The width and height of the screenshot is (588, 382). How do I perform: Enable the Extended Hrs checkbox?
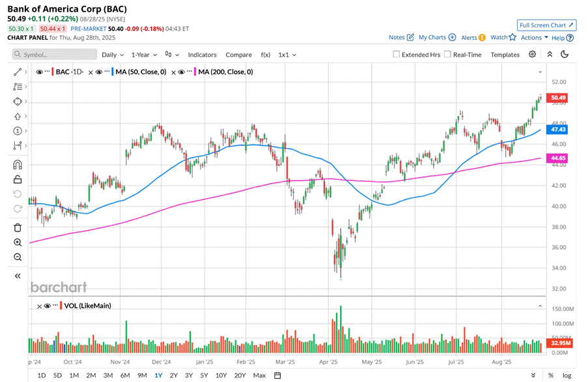point(396,54)
